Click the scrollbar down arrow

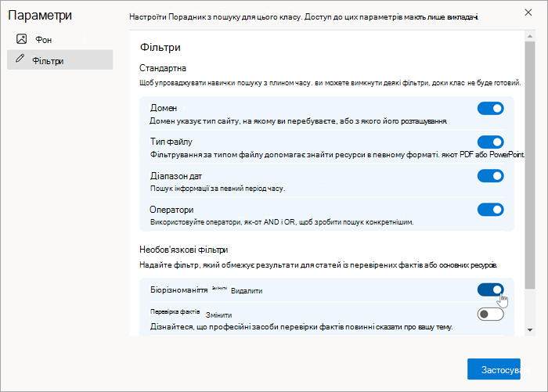point(530,330)
